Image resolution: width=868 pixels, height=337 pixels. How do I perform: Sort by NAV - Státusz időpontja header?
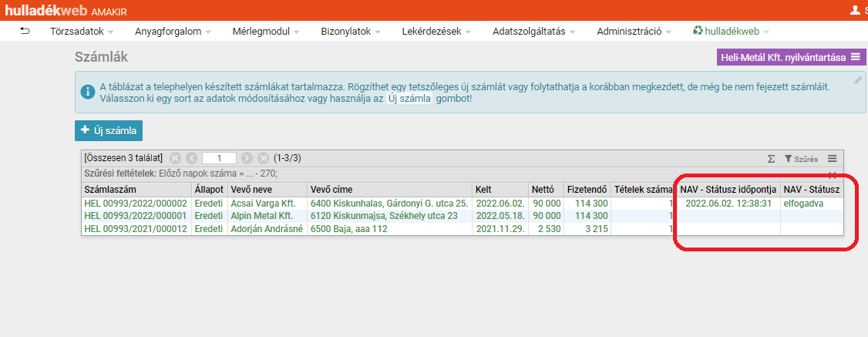click(x=728, y=189)
